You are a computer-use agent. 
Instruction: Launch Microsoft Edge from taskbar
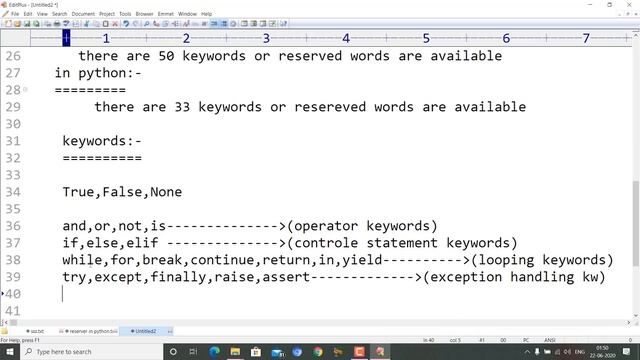click(x=214, y=351)
